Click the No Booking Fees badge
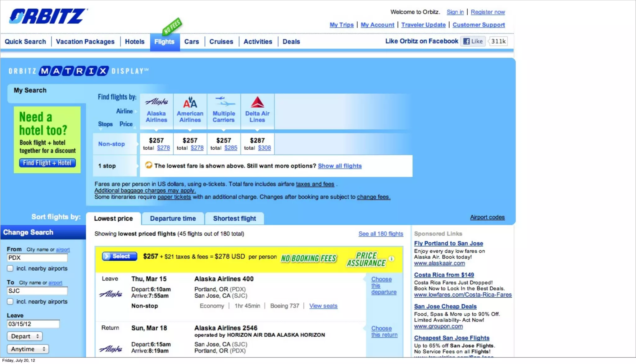636x364 pixels. (x=308, y=258)
